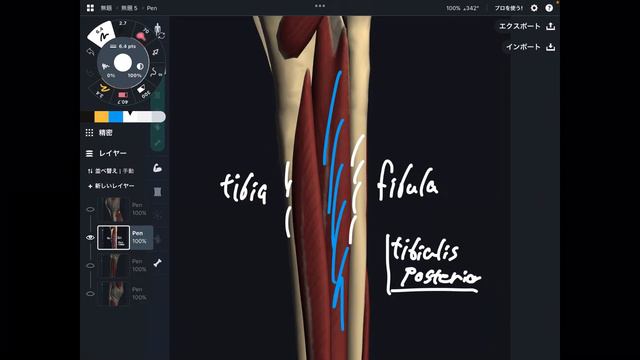Select the pink eraser tool on the wheel
The width and height of the screenshot is (640, 360).
coord(141,36)
